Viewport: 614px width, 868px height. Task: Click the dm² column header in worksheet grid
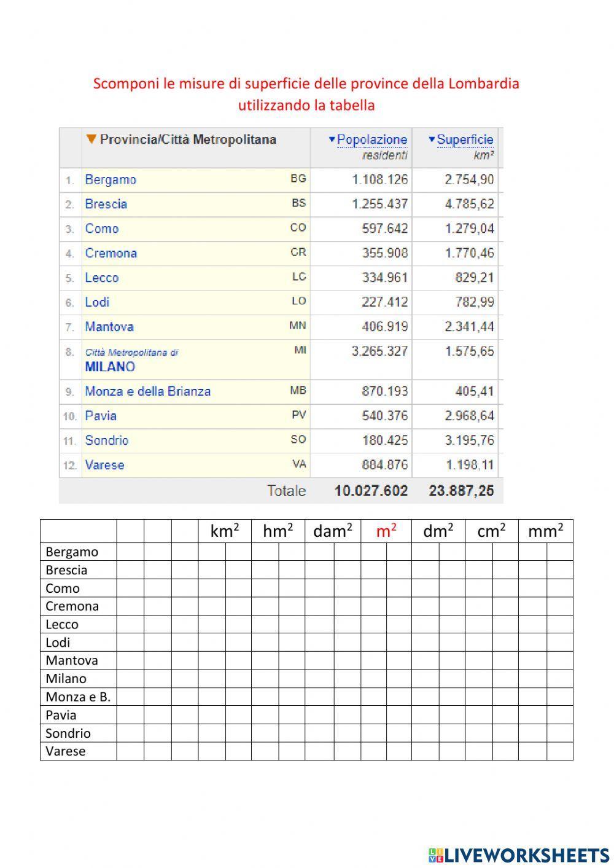tap(438, 531)
